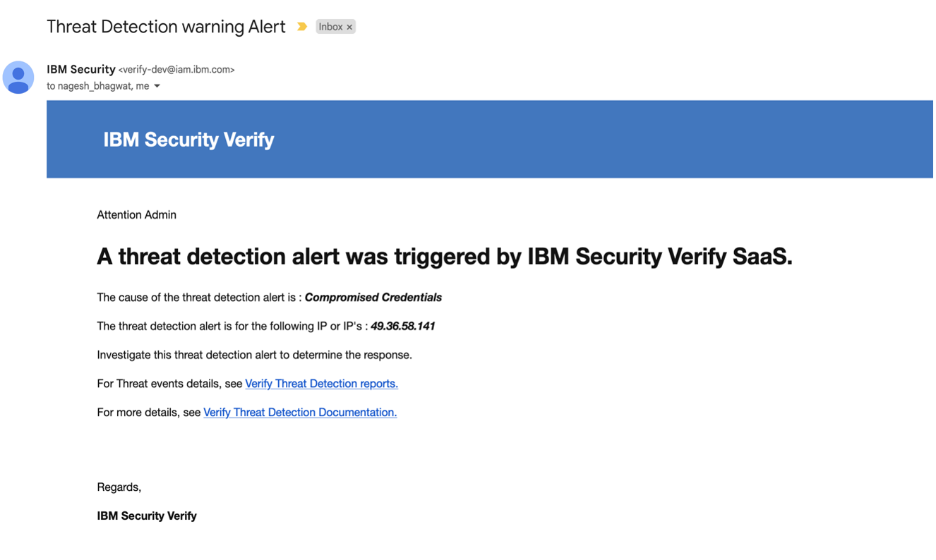936x560 pixels.
Task: Open Verify Threat Detection Documentation link
Action: point(300,413)
